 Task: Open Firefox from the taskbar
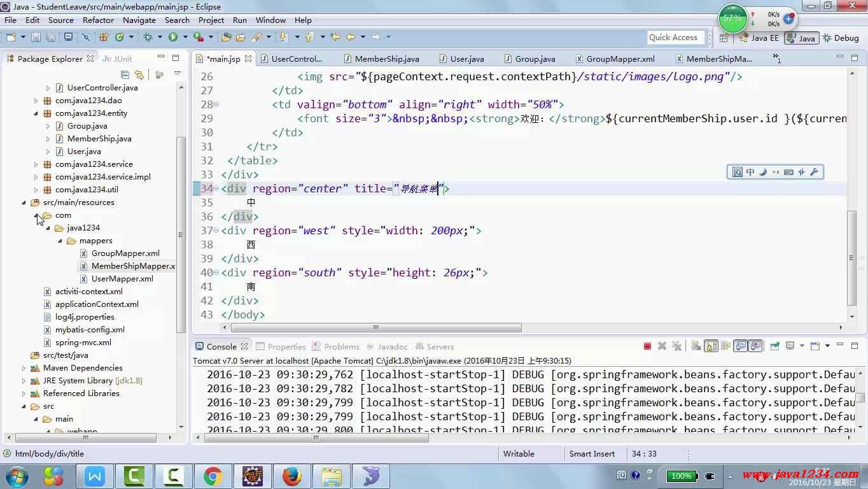[291, 476]
